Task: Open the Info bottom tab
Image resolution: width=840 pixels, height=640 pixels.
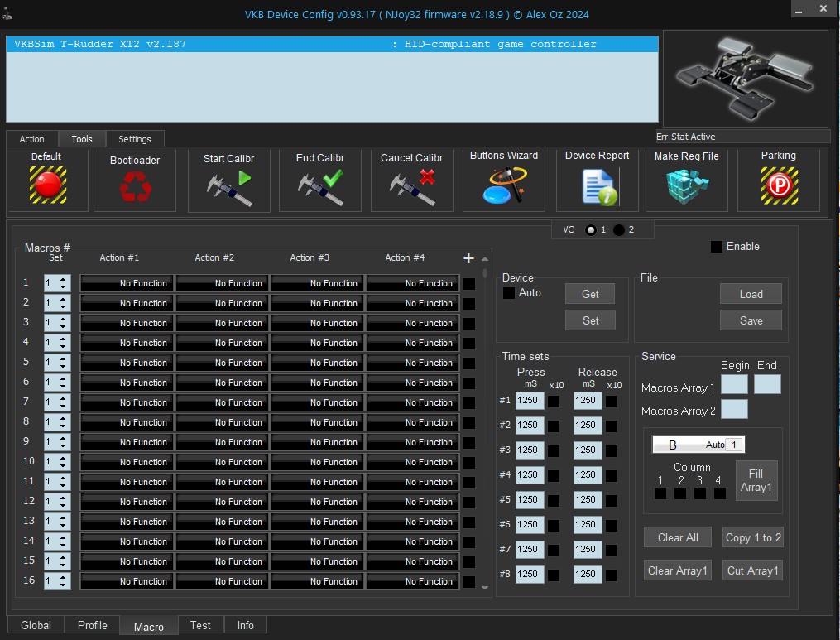Action: [245, 626]
